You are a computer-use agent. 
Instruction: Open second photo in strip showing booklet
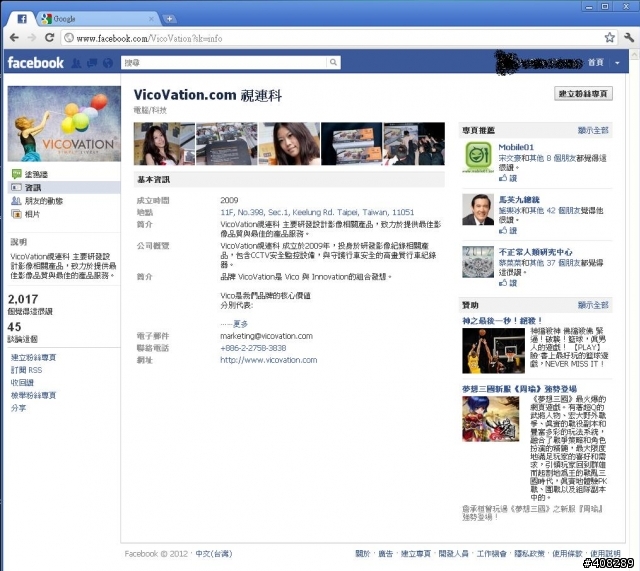click(227, 144)
